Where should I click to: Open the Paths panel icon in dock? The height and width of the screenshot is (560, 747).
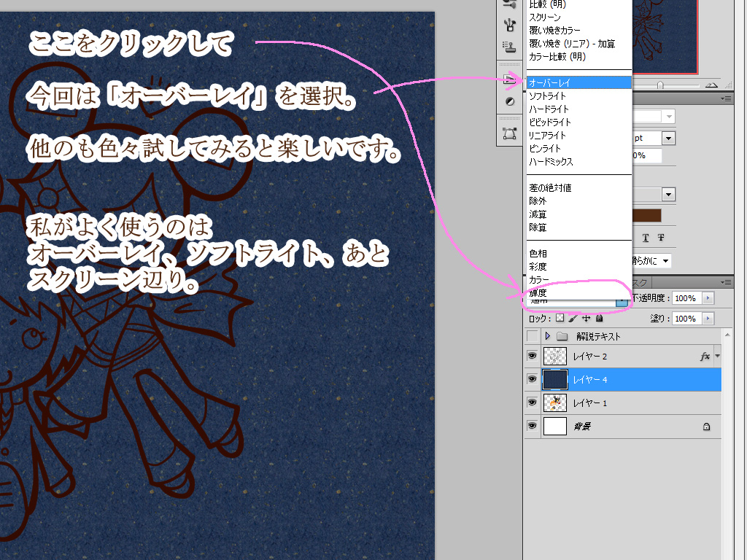510,133
